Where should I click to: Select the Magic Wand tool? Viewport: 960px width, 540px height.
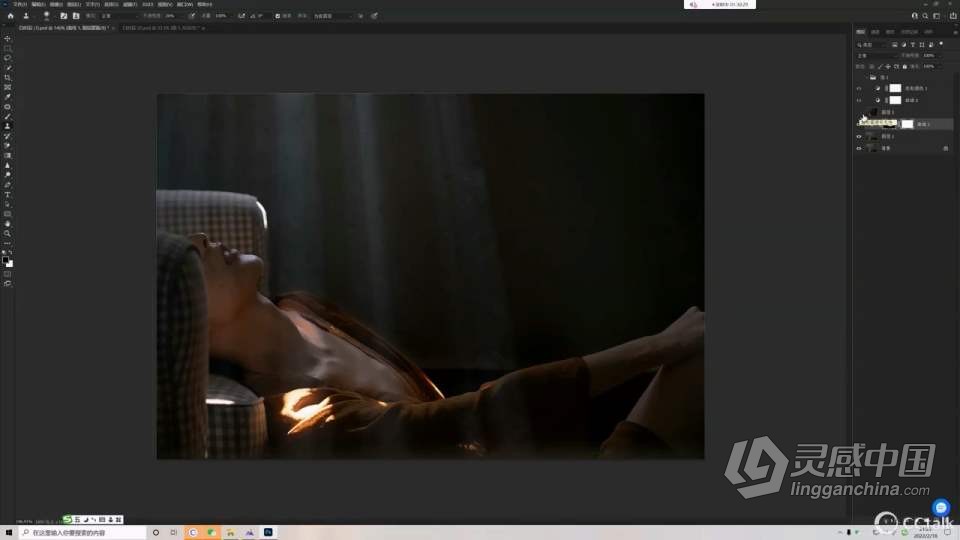pos(7,68)
